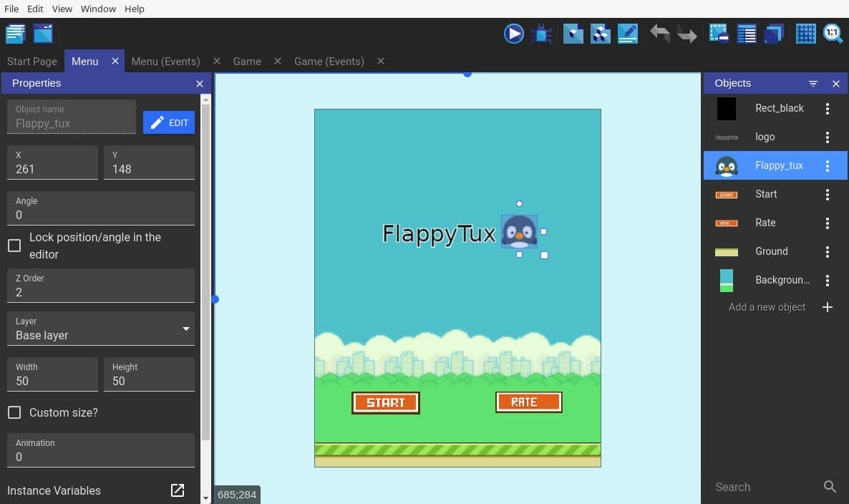This screenshot has height=504, width=849.
Task: Enable Lock position/angle in the editor
Action: pyautogui.click(x=13, y=245)
